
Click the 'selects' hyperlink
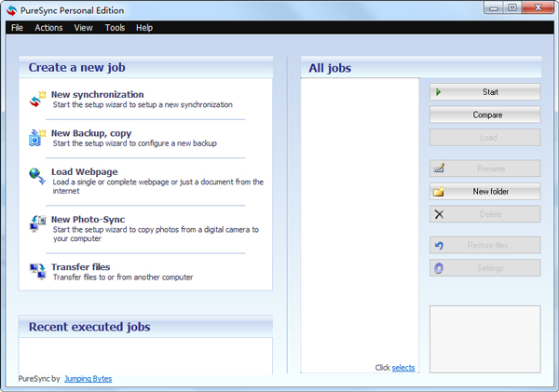tap(403, 368)
